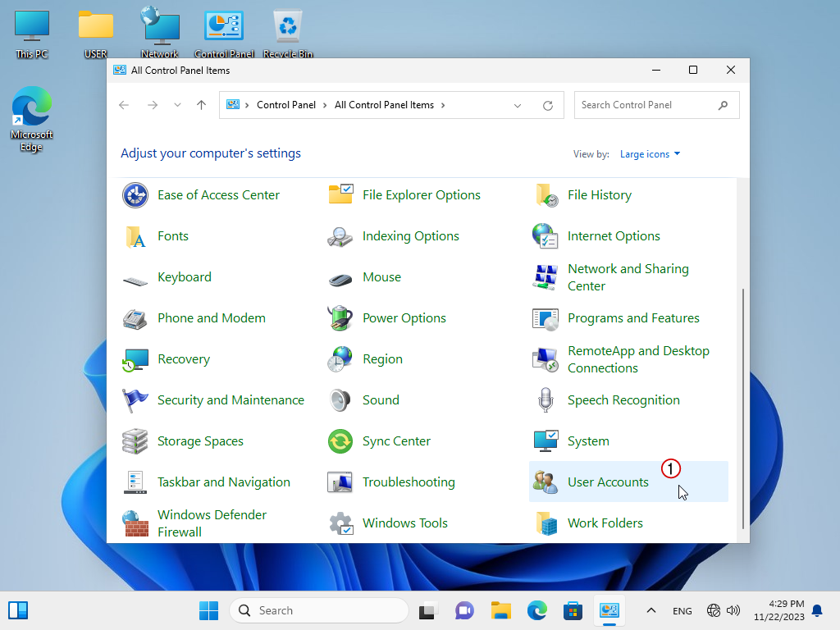Open the Programs and Features link

[x=633, y=318]
